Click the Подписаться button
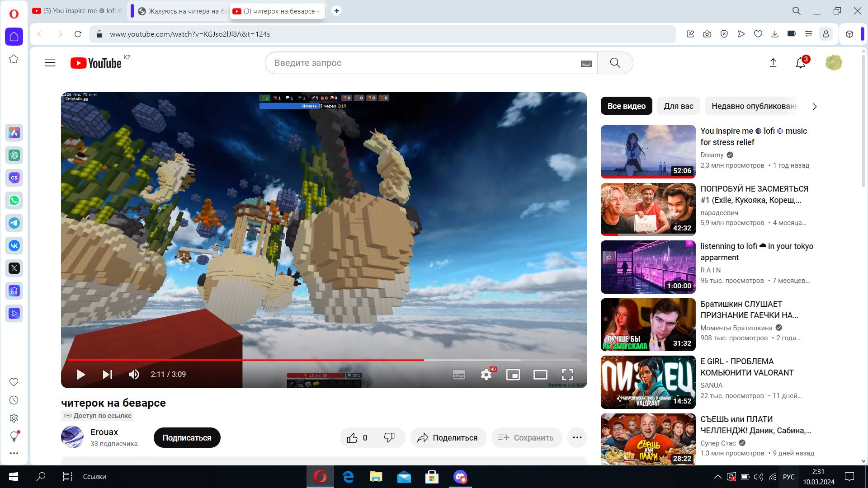 click(187, 438)
